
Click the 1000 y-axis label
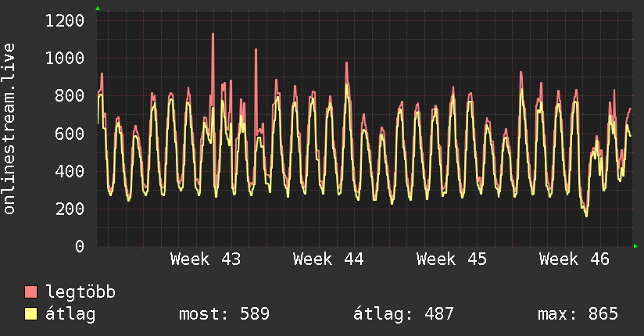[x=65, y=59]
